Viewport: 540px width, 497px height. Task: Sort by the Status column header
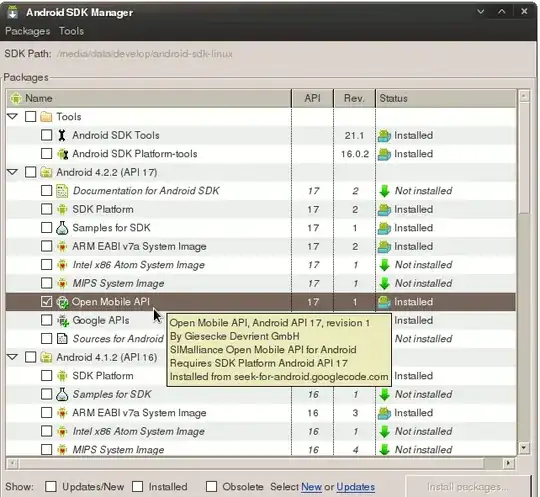[446, 99]
